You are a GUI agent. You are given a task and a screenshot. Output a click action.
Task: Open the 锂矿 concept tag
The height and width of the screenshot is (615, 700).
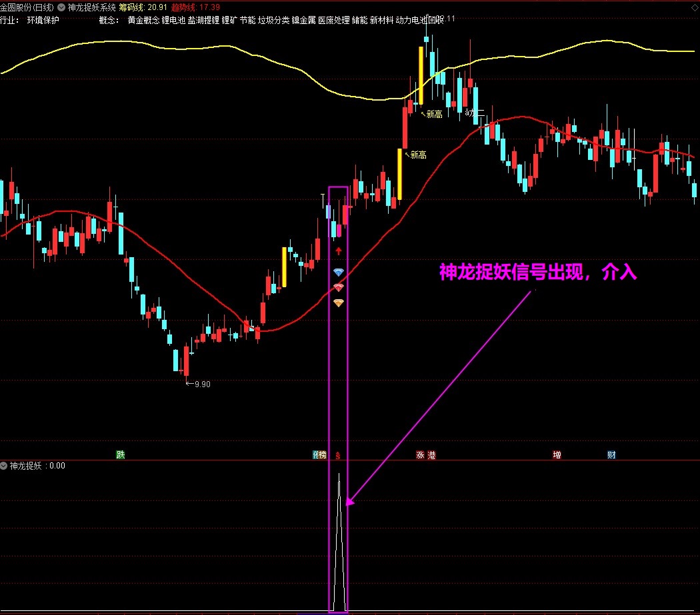click(x=229, y=20)
